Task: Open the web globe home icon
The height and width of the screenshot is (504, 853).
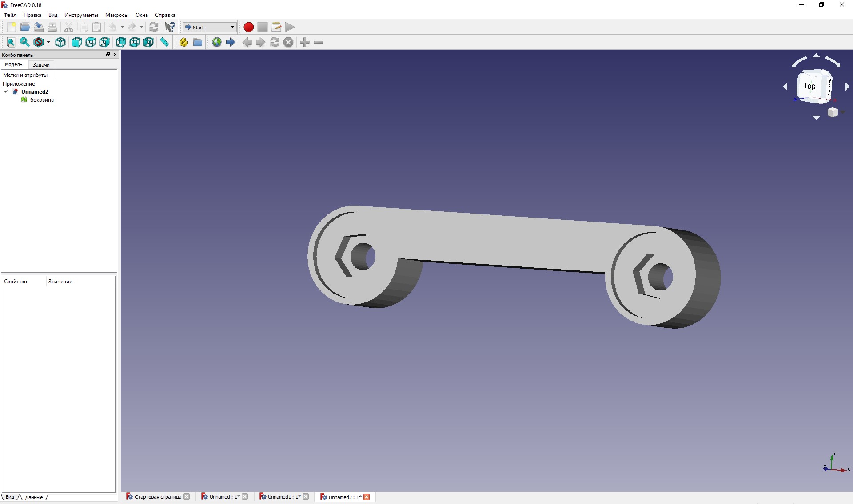Action: click(x=217, y=42)
